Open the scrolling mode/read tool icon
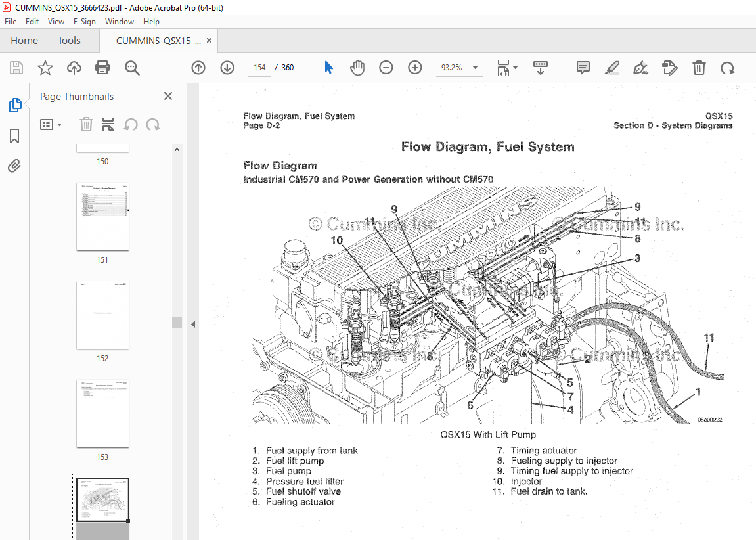756x540 pixels. [540, 68]
